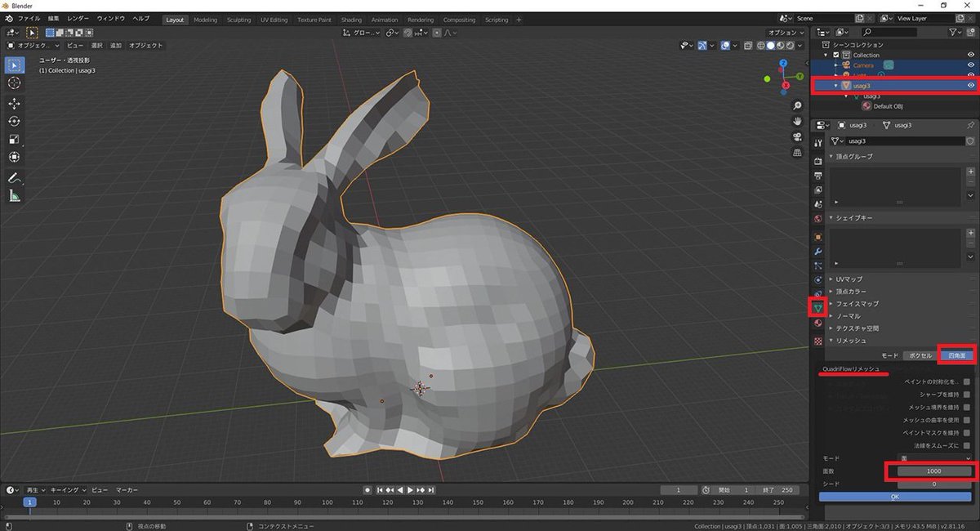Open the Object Data green triangle tab
This screenshot has width=980, height=531.
(x=817, y=307)
